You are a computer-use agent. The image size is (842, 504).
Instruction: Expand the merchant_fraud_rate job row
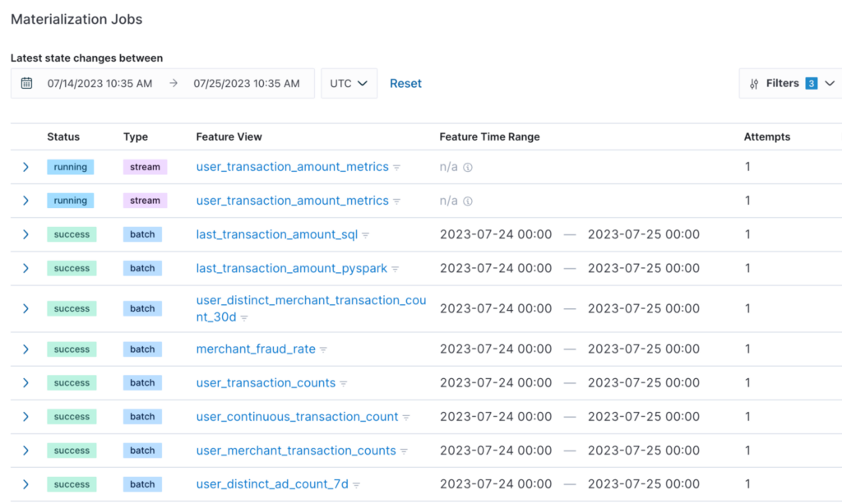(25, 349)
